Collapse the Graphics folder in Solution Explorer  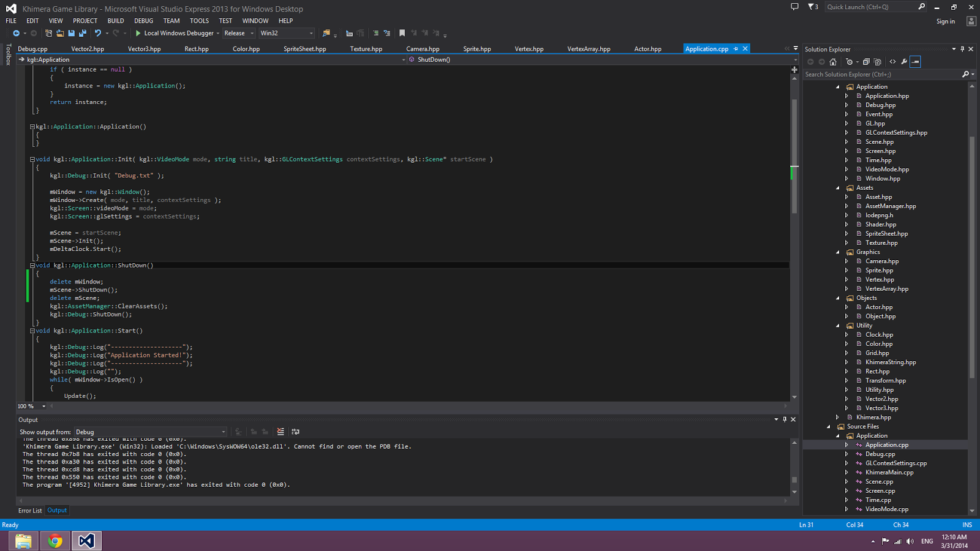coord(838,252)
